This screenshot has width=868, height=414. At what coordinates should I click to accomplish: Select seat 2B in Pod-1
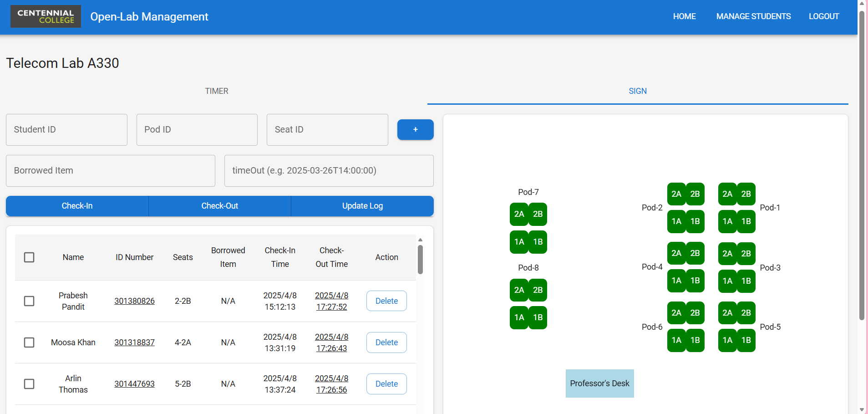pyautogui.click(x=746, y=194)
